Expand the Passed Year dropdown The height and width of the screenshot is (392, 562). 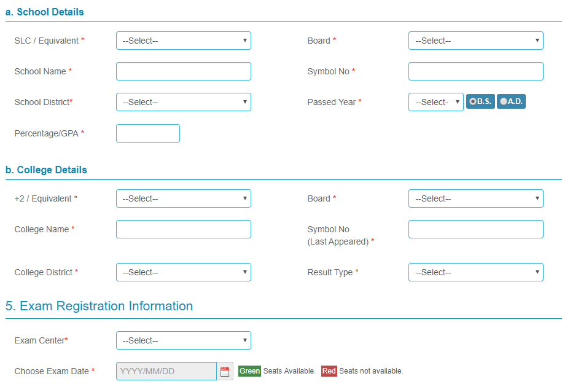(435, 101)
